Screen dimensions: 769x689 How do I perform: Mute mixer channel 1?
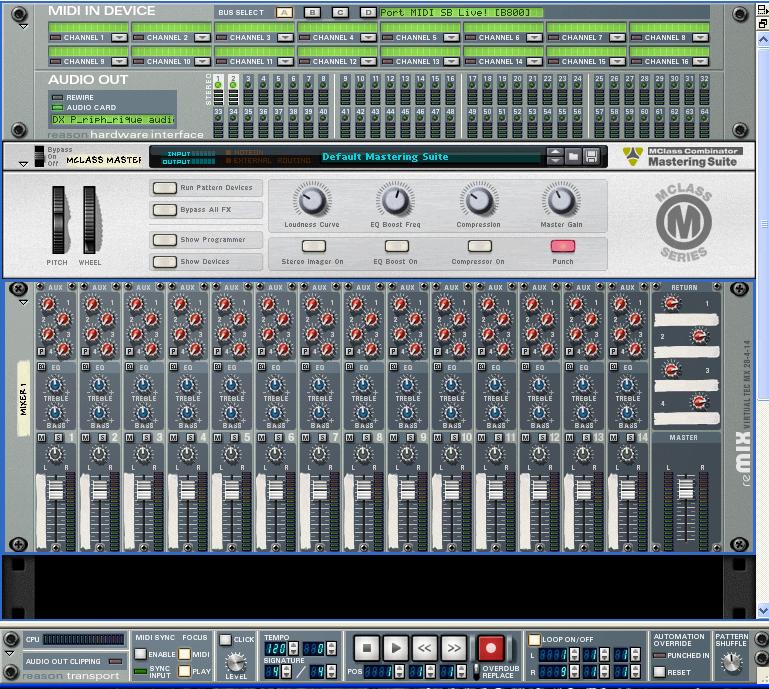coord(41,437)
